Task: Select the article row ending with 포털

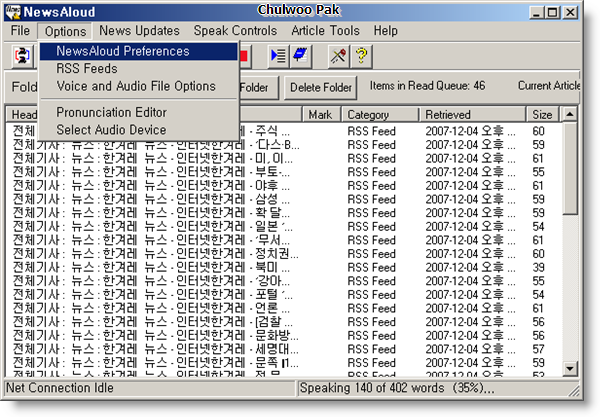Action: 283,295
